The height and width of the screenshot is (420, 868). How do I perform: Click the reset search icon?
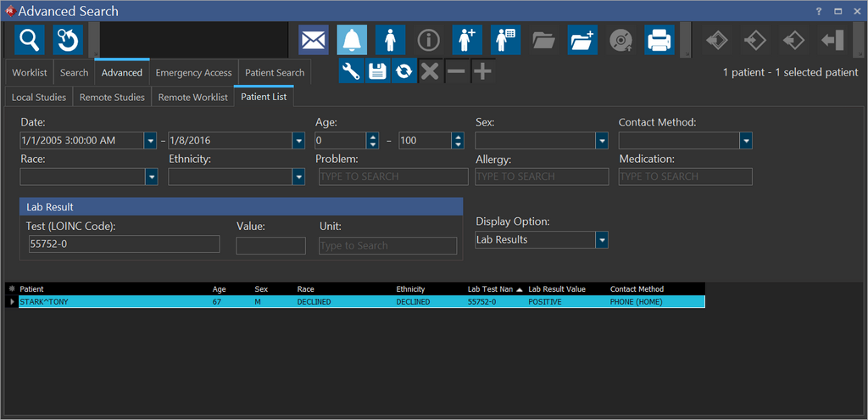point(68,40)
